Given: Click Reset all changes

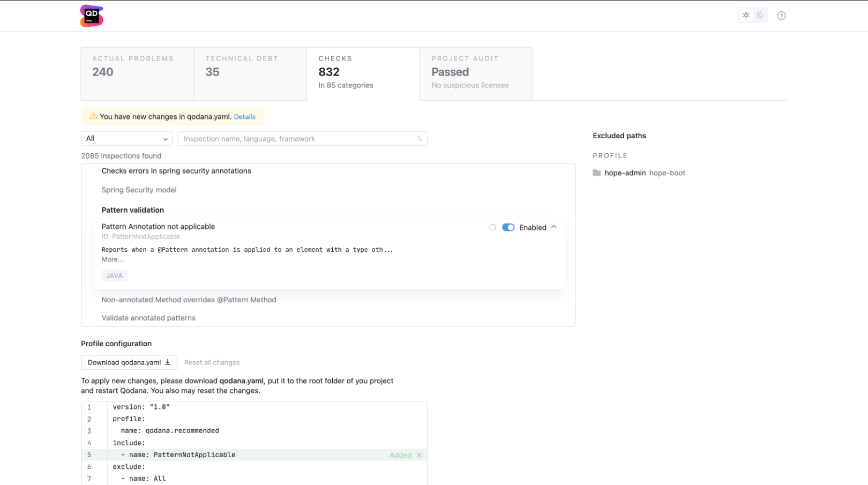Looking at the screenshot, I should click(x=212, y=362).
